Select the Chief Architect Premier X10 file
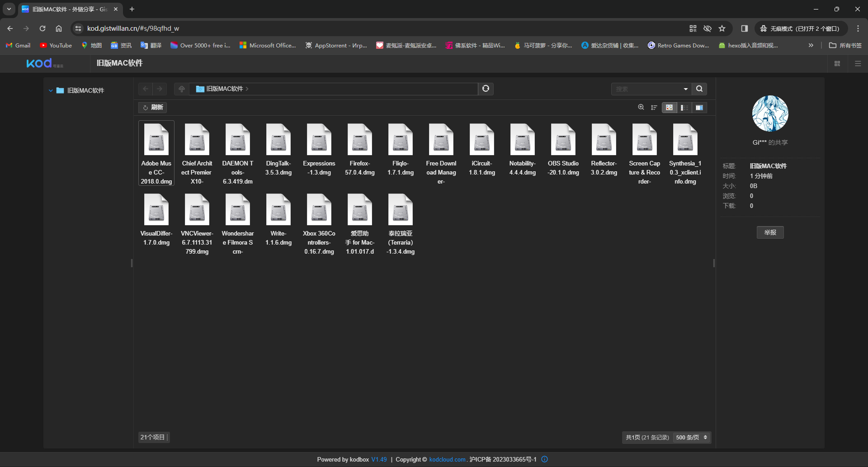The height and width of the screenshot is (467, 868). coord(197,153)
